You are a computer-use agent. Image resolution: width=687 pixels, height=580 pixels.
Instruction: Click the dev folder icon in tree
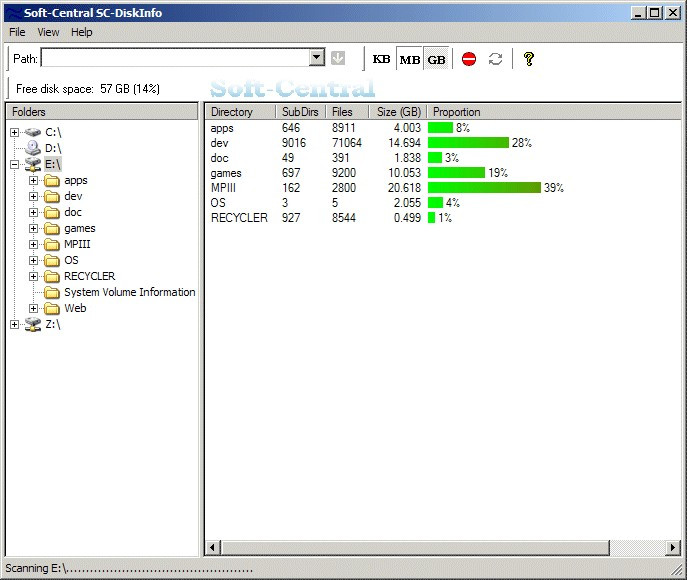pyautogui.click(x=52, y=196)
